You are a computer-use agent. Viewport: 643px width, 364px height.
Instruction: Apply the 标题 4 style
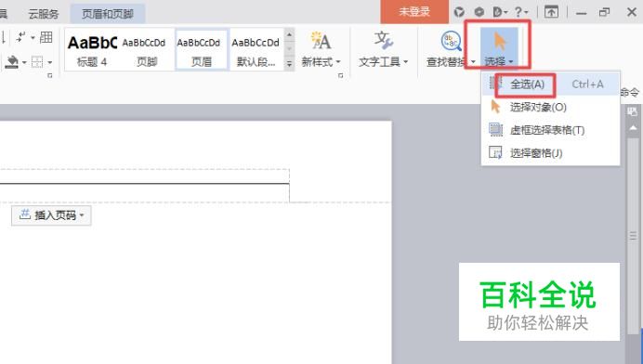(92, 50)
